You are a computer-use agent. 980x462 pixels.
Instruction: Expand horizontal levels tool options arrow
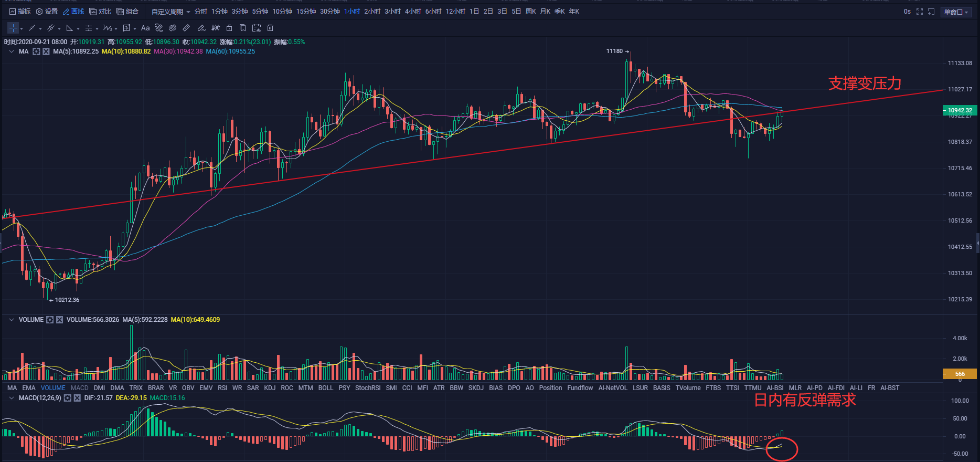(97, 29)
